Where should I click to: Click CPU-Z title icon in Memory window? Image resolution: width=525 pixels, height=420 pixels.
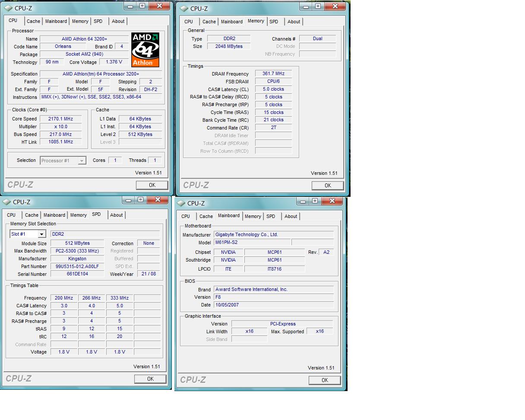[x=184, y=8]
